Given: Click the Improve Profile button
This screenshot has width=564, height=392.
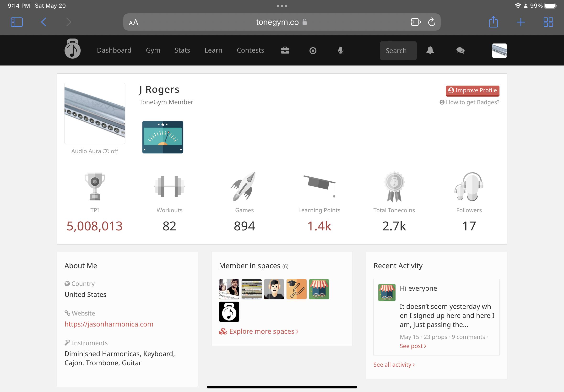Looking at the screenshot, I should (472, 91).
